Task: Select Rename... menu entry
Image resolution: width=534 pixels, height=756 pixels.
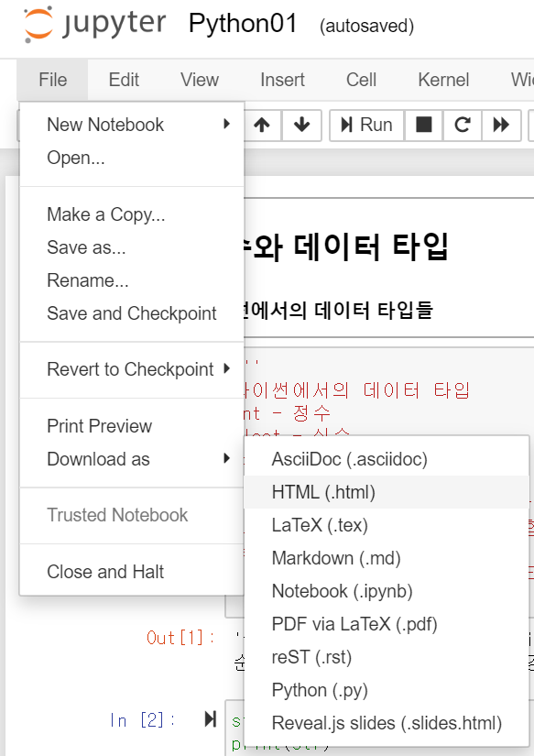Action: [x=132, y=280]
